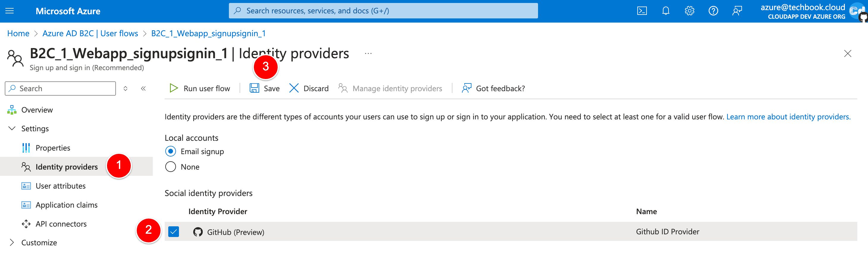Select Email signup radio button
The height and width of the screenshot is (256, 868).
pyautogui.click(x=171, y=151)
